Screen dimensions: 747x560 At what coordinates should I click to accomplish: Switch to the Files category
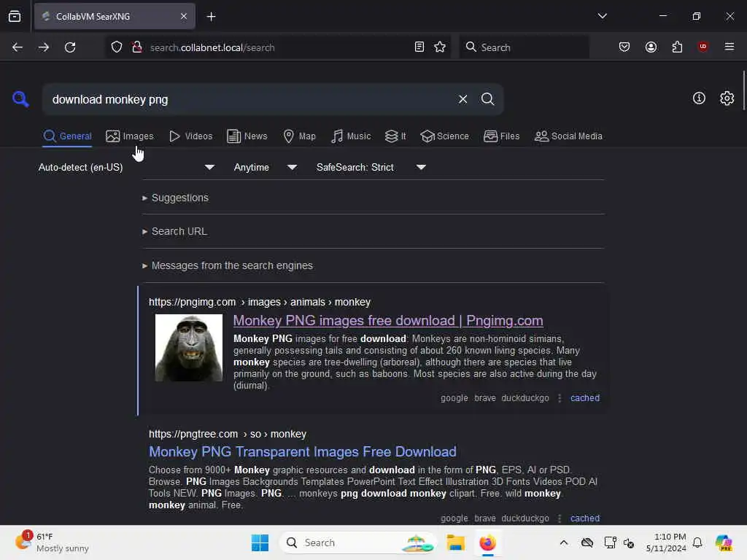pyautogui.click(x=501, y=136)
